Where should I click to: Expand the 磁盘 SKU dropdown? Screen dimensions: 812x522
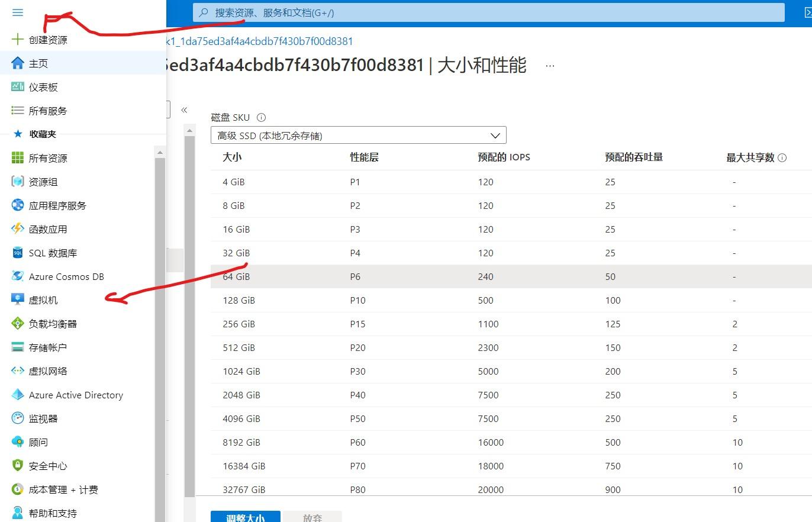[x=358, y=136]
